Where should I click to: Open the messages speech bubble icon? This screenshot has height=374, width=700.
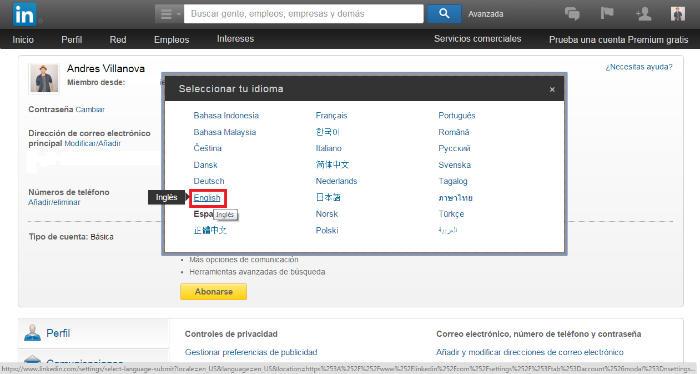click(x=572, y=14)
